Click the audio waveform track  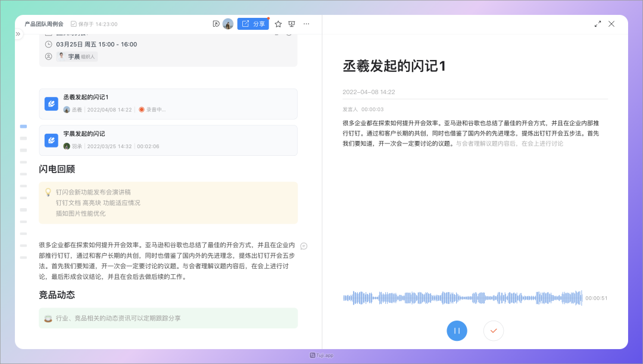pyautogui.click(x=463, y=298)
